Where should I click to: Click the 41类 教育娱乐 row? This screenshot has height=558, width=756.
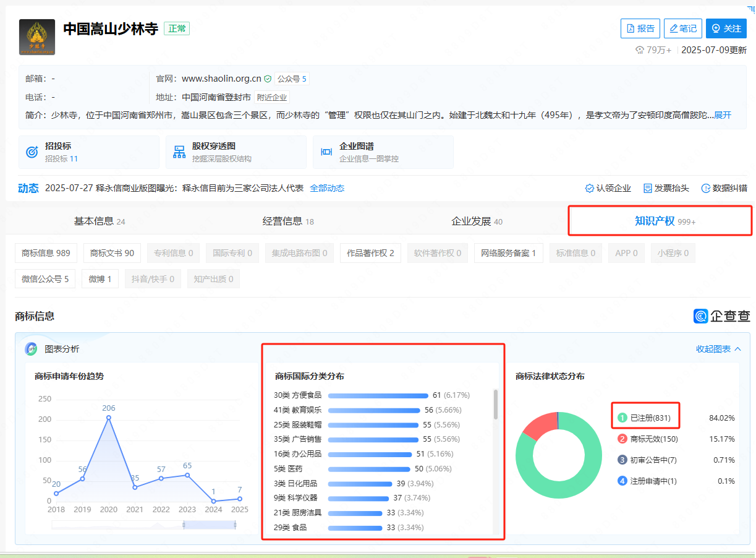[368, 410]
